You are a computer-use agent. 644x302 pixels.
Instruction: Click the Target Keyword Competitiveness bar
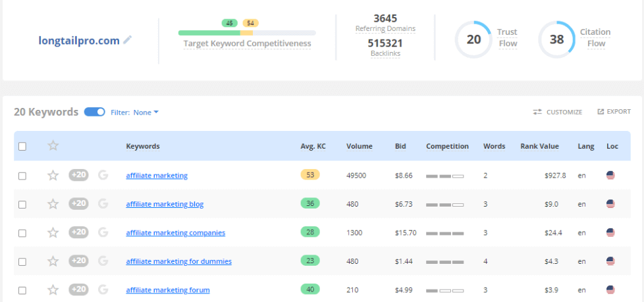click(247, 32)
